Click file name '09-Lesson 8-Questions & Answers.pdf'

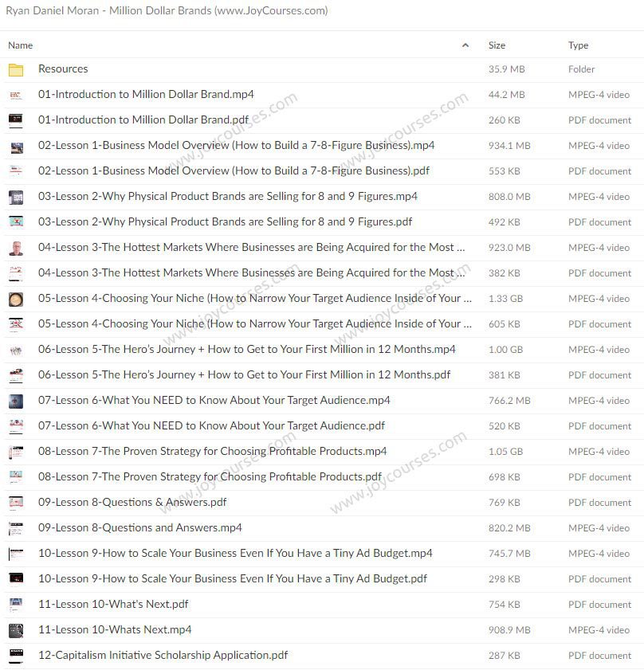(132, 503)
